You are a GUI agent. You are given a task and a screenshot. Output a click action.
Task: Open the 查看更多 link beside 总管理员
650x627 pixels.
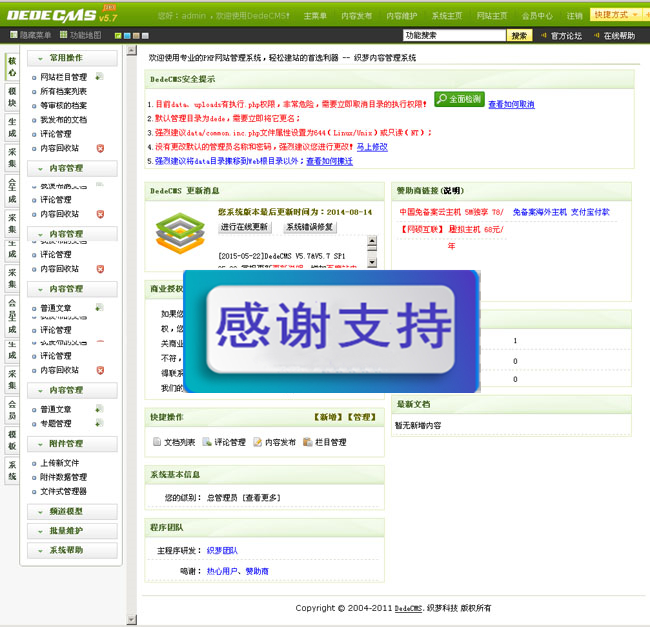click(262, 498)
